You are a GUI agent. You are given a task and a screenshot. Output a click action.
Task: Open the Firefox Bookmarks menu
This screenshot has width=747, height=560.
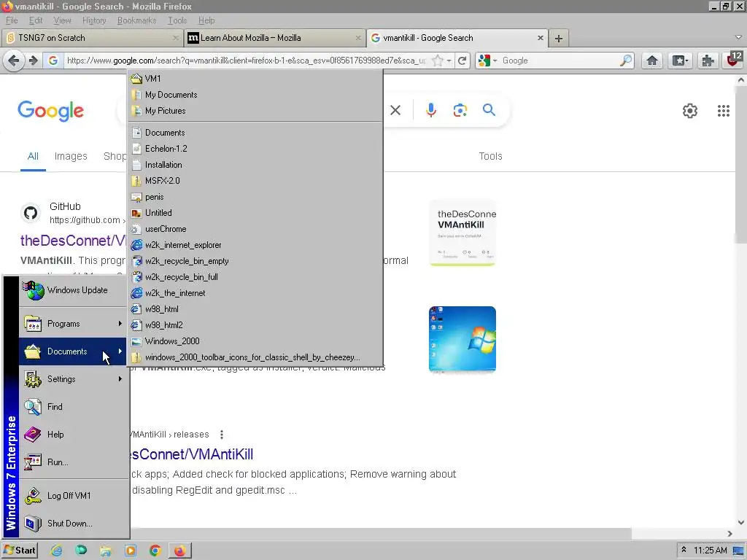(136, 20)
